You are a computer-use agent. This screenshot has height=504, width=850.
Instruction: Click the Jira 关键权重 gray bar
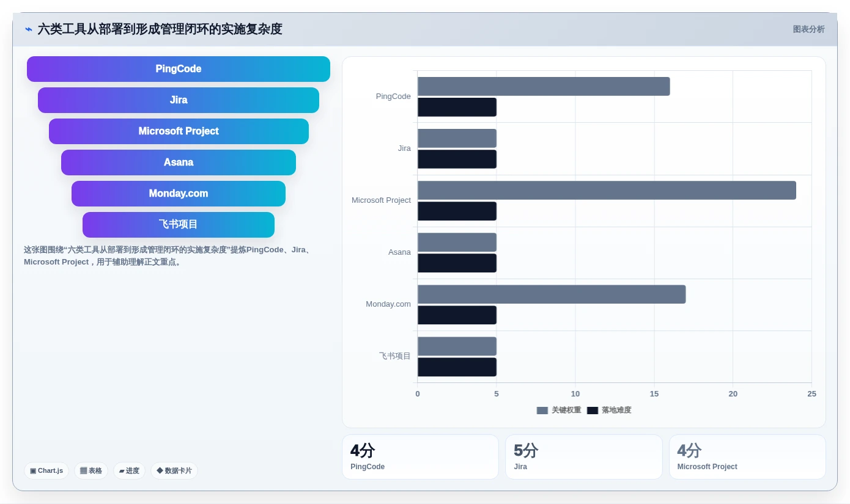(x=457, y=138)
